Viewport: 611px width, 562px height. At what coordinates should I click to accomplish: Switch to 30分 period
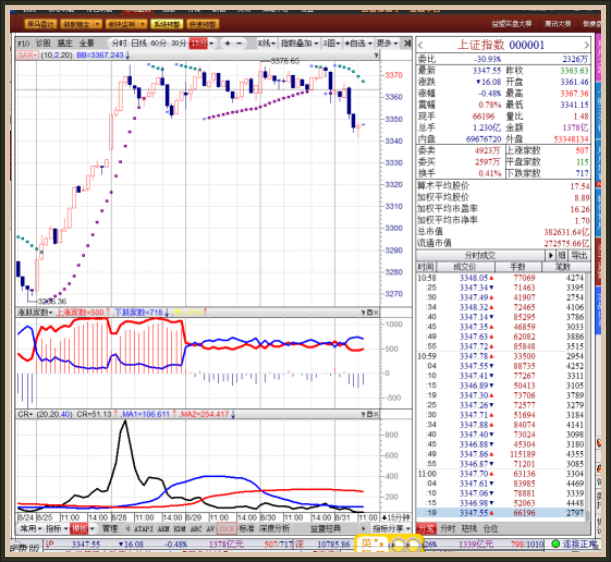tap(179, 43)
